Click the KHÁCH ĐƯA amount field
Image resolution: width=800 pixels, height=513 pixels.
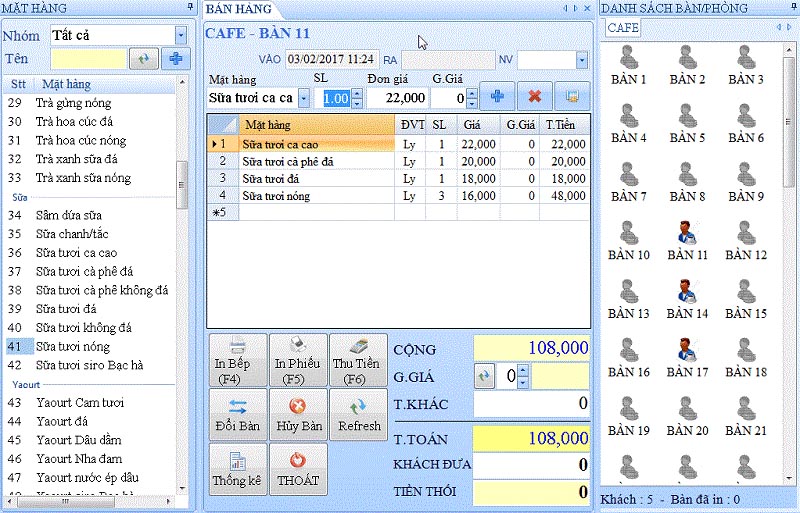(x=531, y=465)
